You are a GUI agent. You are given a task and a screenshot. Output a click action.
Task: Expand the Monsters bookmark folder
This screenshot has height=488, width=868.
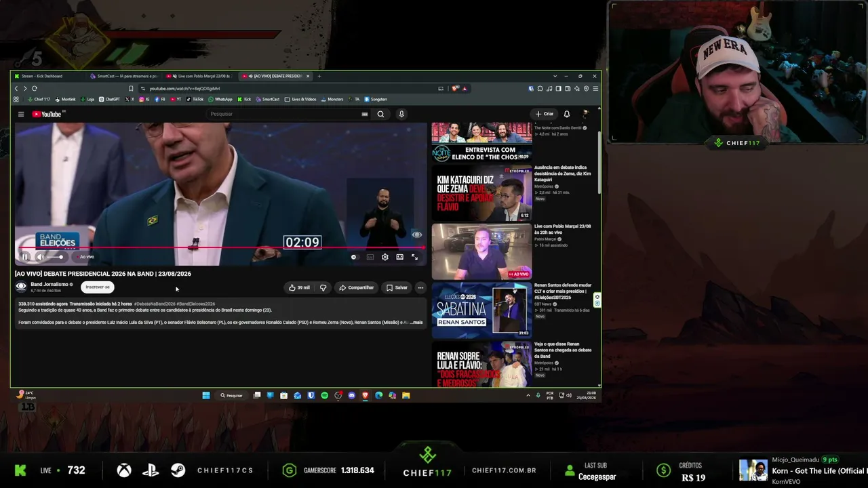pyautogui.click(x=332, y=99)
